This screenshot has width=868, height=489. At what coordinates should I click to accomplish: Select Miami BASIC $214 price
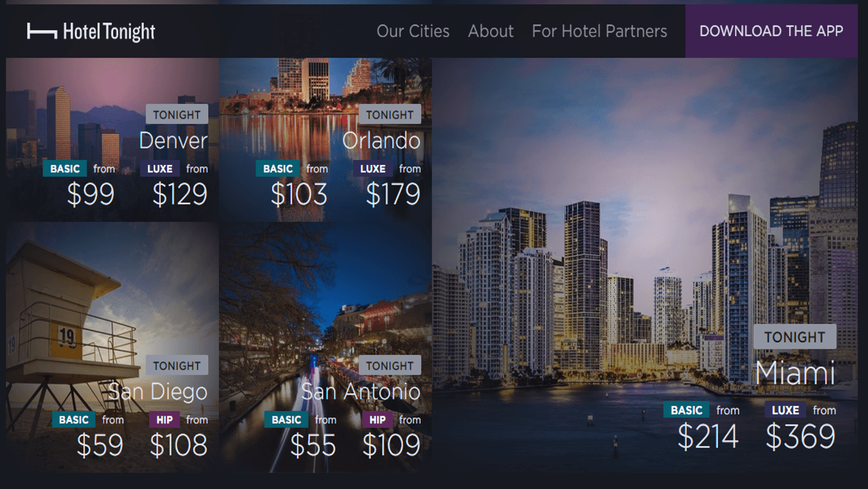click(x=707, y=436)
